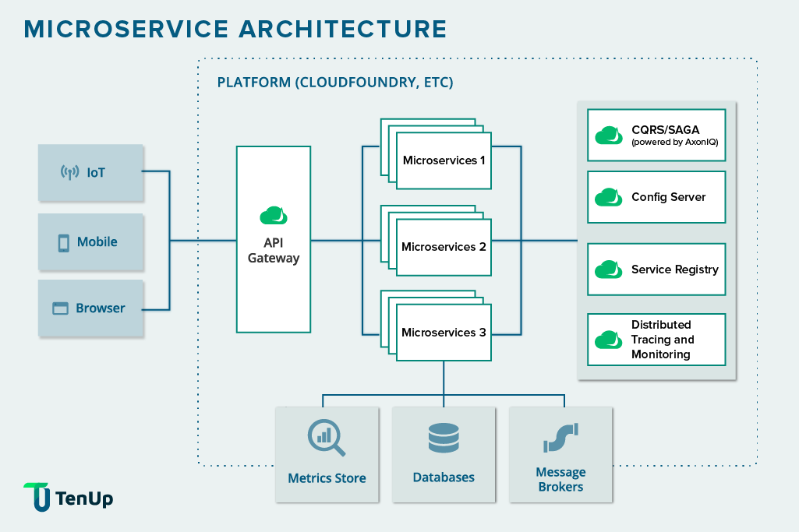This screenshot has height=532, width=799.
Task: Click the Message Brokers pipe icon
Action: click(560, 436)
